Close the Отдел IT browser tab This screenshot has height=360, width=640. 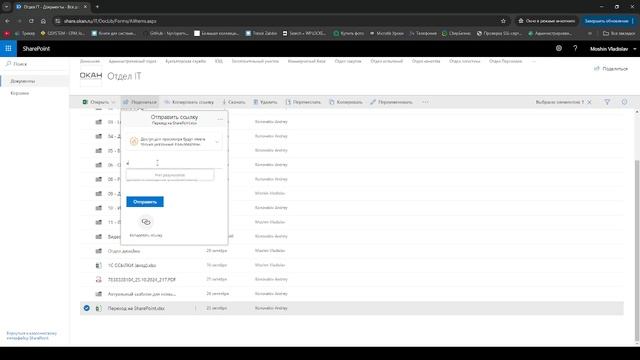(85, 7)
